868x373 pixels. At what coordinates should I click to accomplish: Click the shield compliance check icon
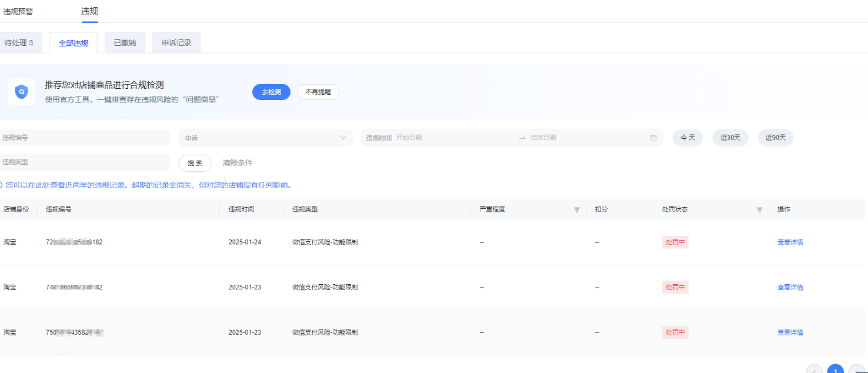pos(22,92)
